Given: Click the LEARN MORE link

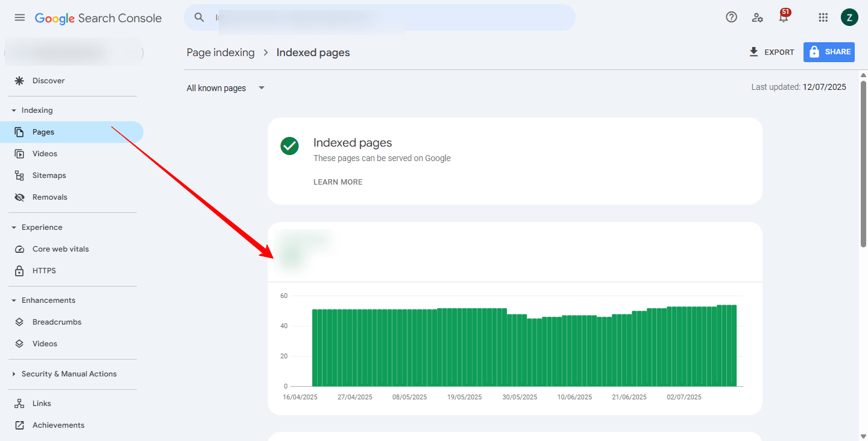Looking at the screenshot, I should pyautogui.click(x=338, y=182).
